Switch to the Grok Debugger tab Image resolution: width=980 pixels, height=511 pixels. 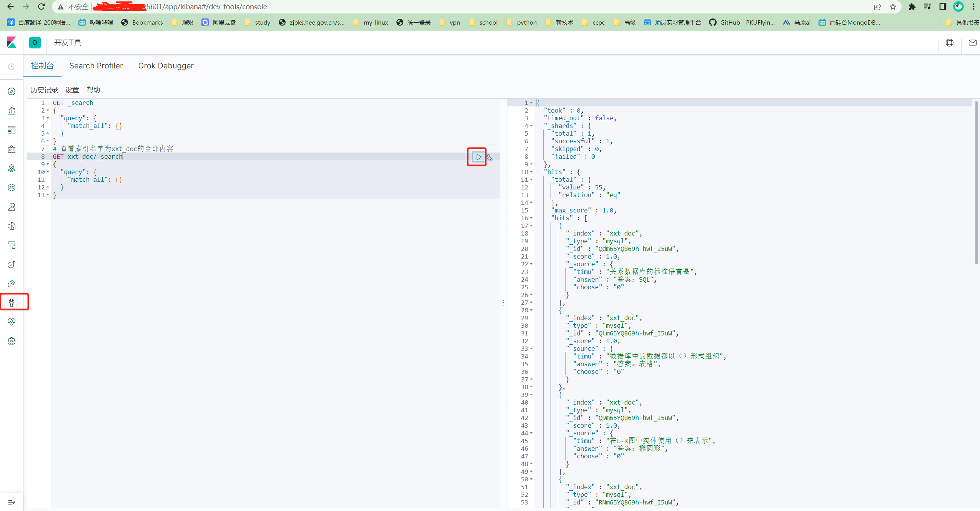[166, 66]
